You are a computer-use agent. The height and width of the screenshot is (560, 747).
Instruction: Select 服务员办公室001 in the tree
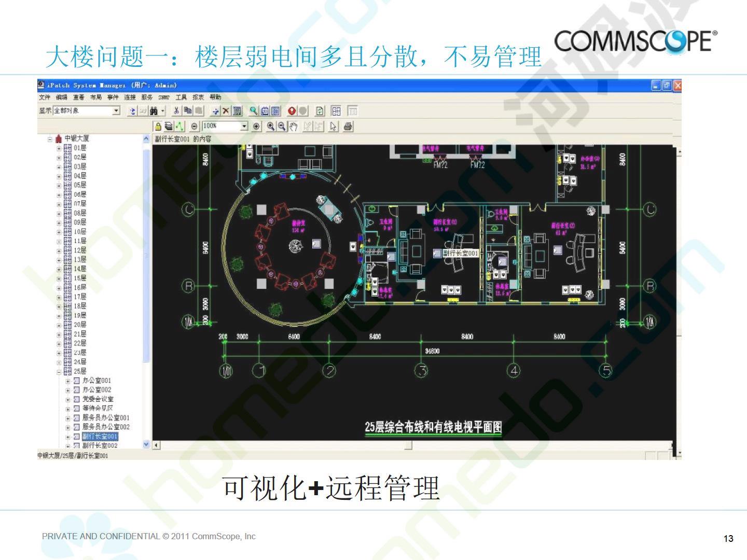click(106, 418)
